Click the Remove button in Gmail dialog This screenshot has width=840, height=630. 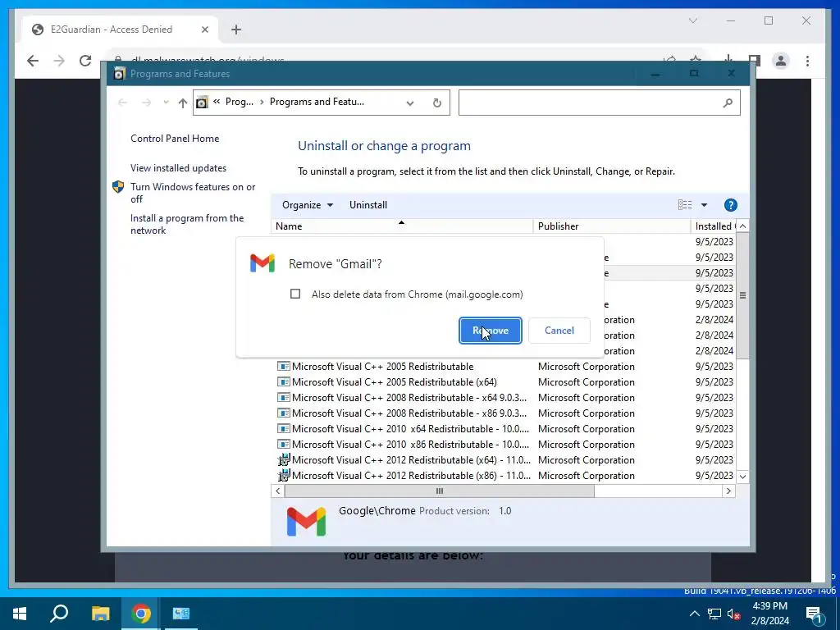[491, 331]
